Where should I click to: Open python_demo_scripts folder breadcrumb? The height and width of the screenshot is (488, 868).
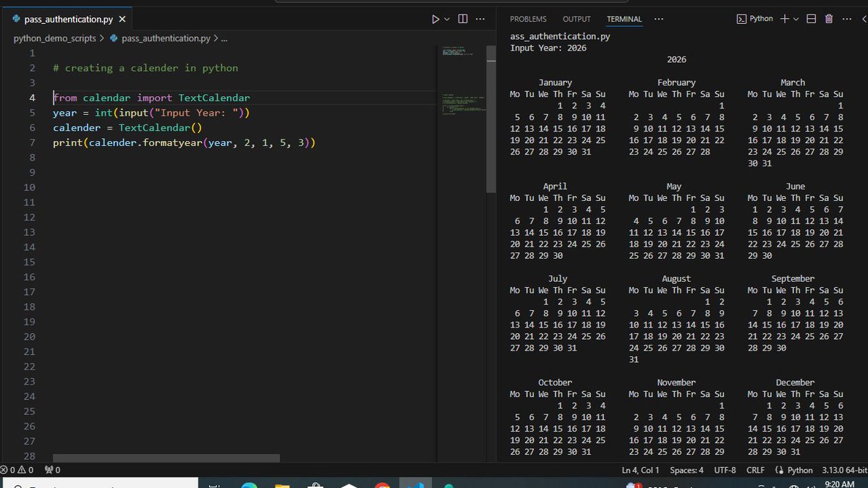[x=55, y=38]
